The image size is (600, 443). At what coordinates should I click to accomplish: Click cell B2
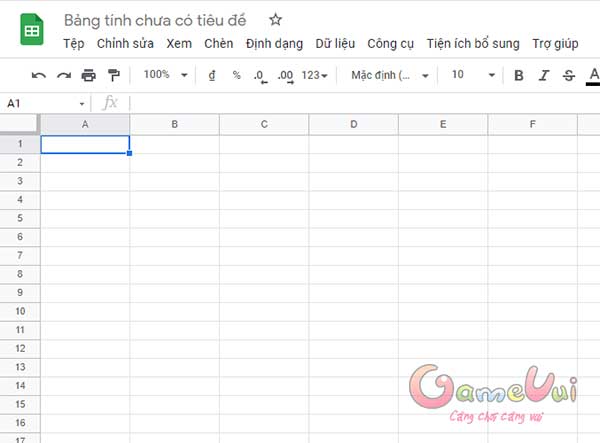[174, 163]
